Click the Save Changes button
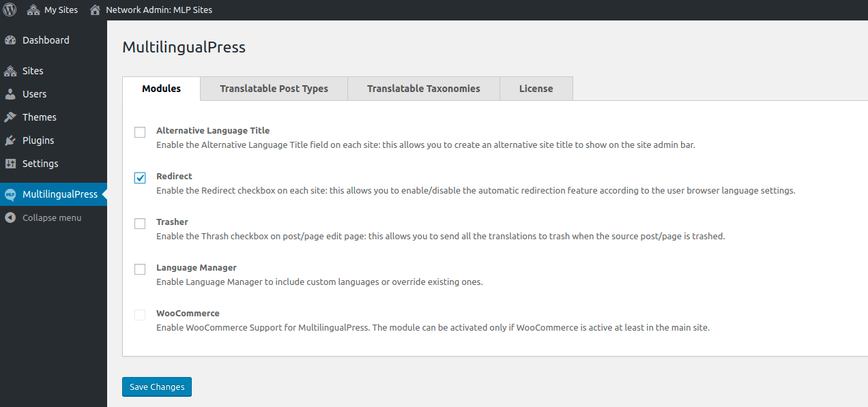The height and width of the screenshot is (407, 868). pos(156,387)
